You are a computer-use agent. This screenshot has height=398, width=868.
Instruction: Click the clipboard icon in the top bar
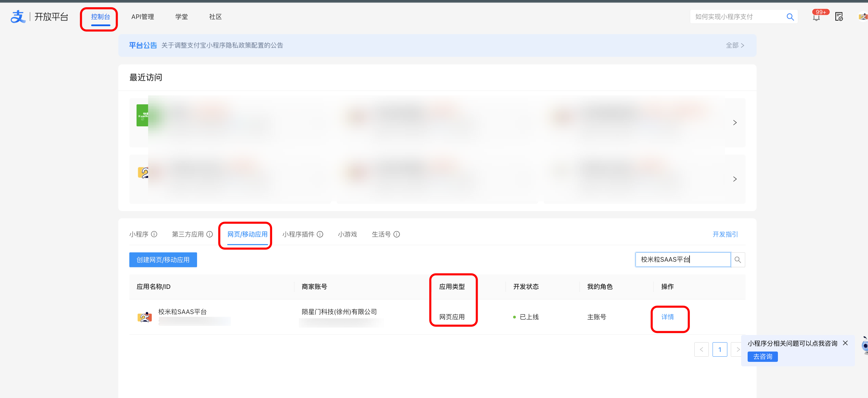pos(839,17)
